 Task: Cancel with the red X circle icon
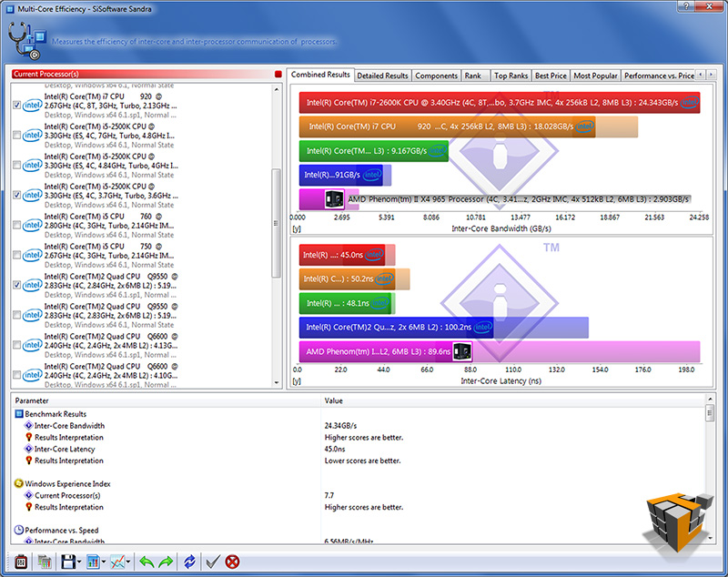232,562
